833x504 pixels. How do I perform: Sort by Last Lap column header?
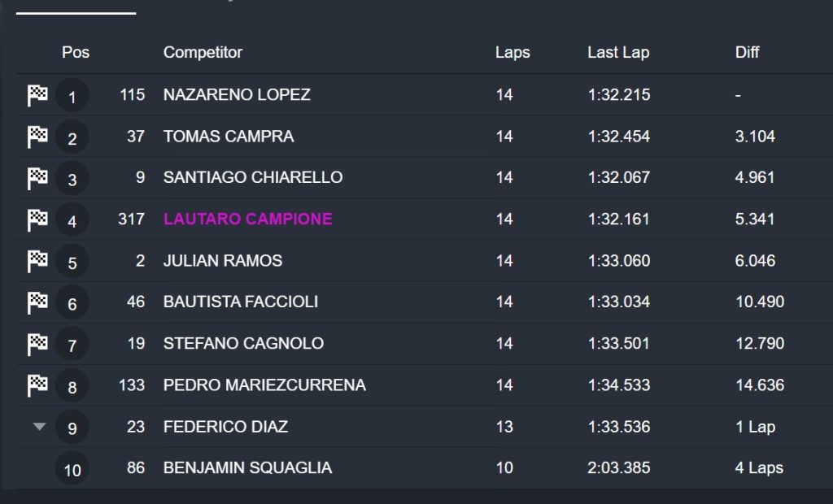pyautogui.click(x=618, y=52)
